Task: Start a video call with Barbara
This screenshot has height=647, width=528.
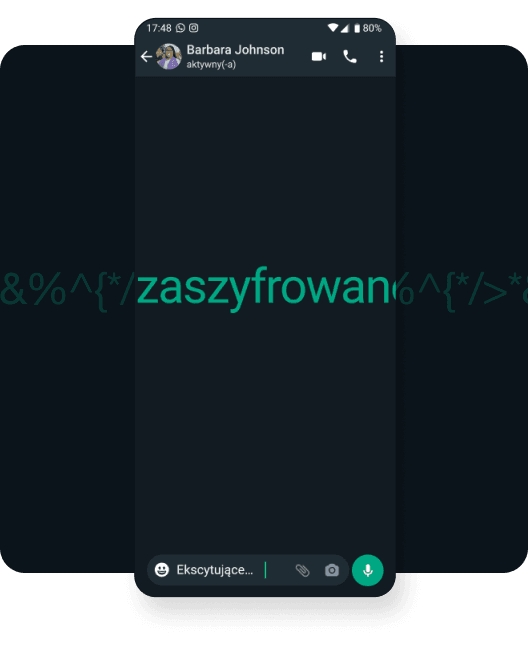Action: (x=319, y=57)
